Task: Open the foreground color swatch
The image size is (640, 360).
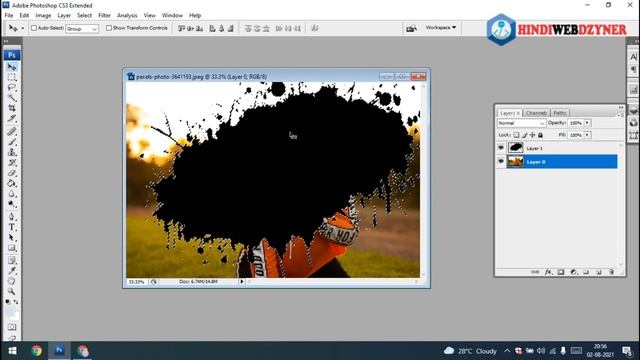Action: click(x=10, y=312)
